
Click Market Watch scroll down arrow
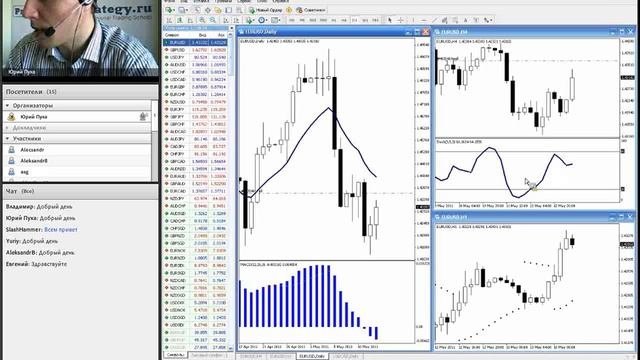[232, 348]
